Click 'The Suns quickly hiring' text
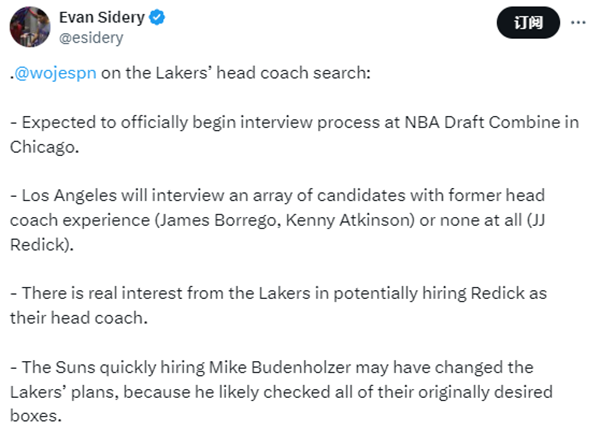600x430 pixels. tap(113, 367)
